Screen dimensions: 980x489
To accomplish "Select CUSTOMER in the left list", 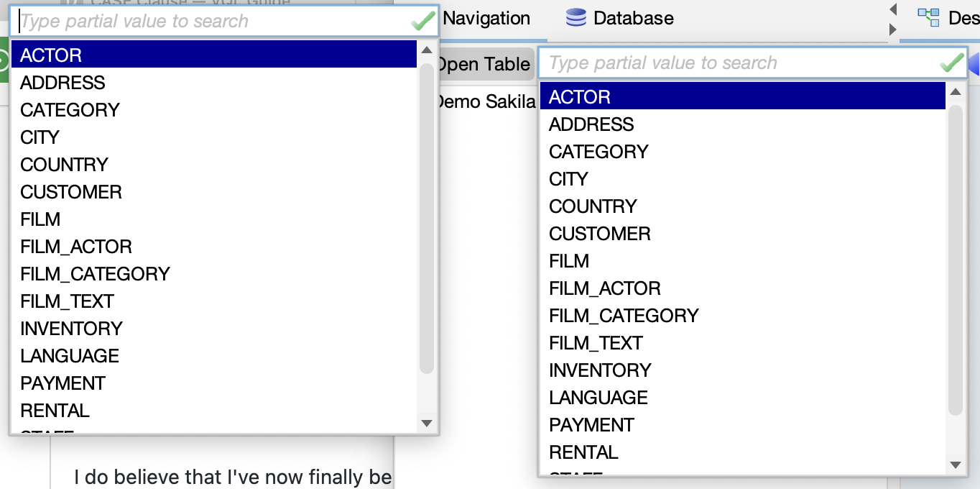I will click(x=214, y=191).
